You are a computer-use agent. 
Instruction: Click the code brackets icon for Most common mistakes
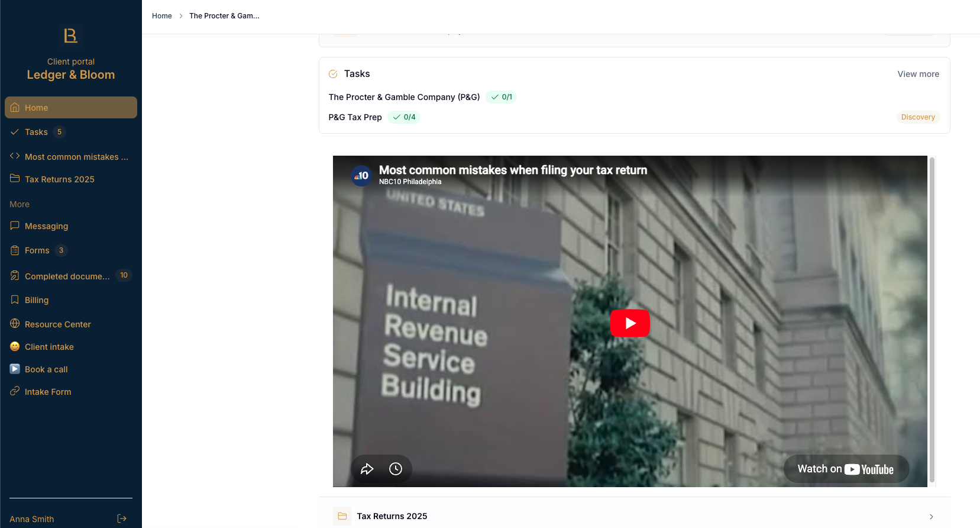coord(15,156)
